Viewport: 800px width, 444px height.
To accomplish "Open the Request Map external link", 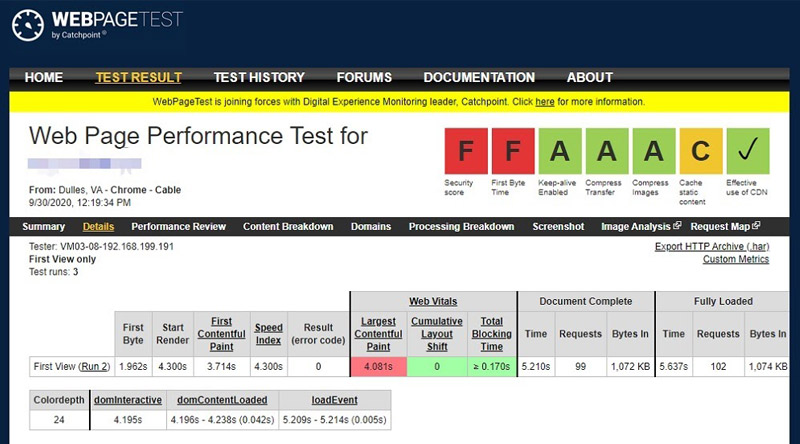I will point(725,227).
